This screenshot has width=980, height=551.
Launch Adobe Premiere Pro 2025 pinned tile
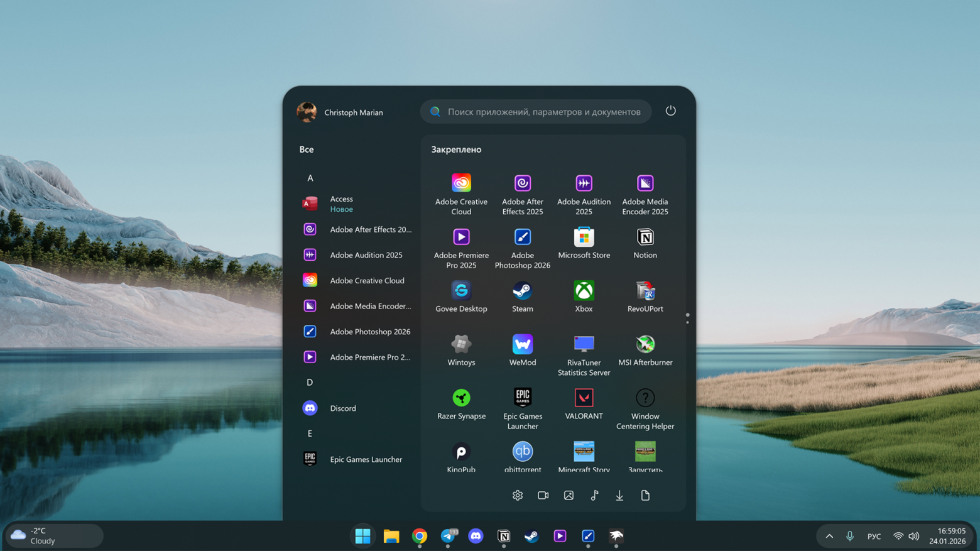pos(461,248)
